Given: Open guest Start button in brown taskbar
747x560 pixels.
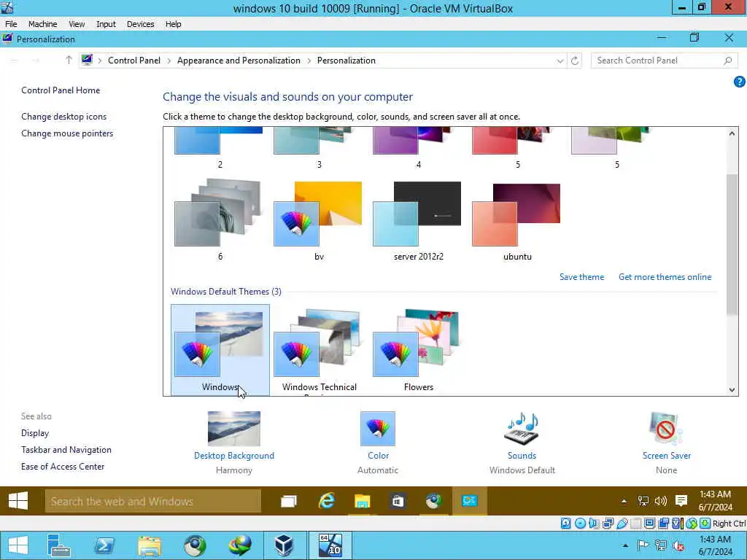Looking at the screenshot, I should tap(18, 501).
